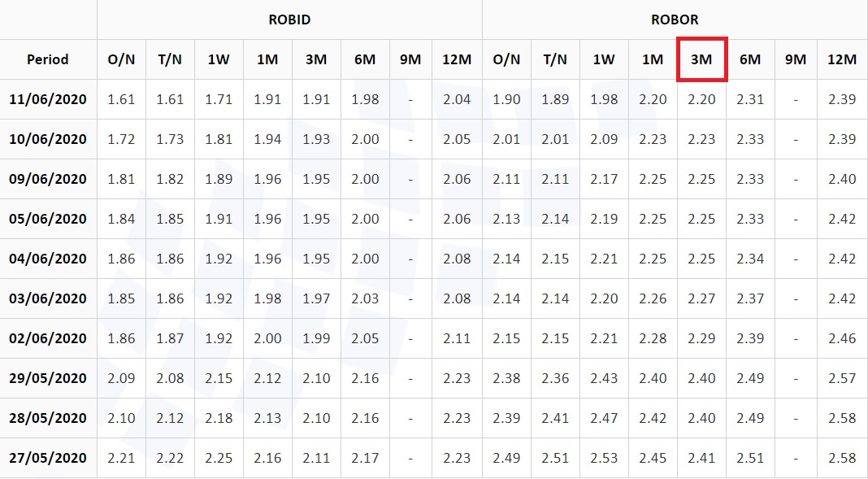This screenshot has width=868, height=479.
Task: Click the ROBOR T/N column header
Action: 555,59
